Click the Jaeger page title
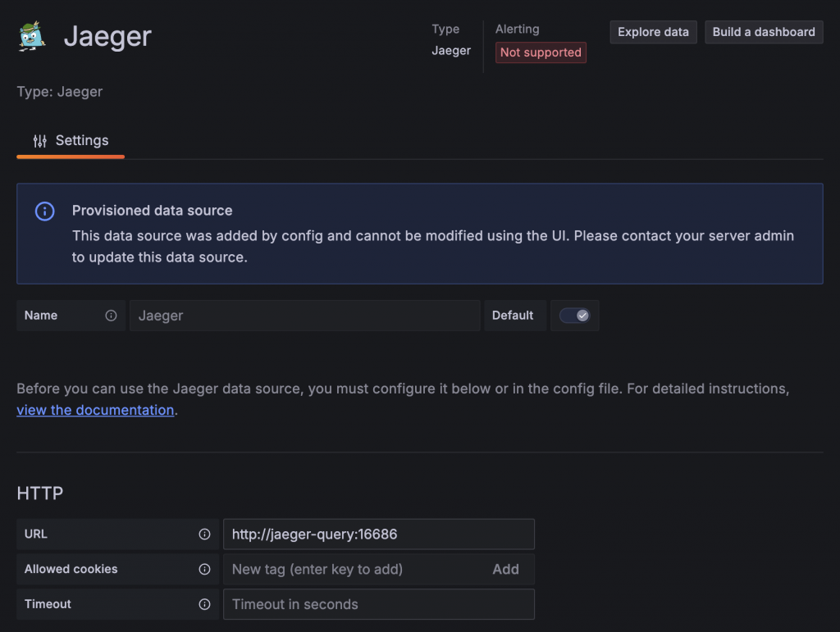840x632 pixels. click(107, 36)
